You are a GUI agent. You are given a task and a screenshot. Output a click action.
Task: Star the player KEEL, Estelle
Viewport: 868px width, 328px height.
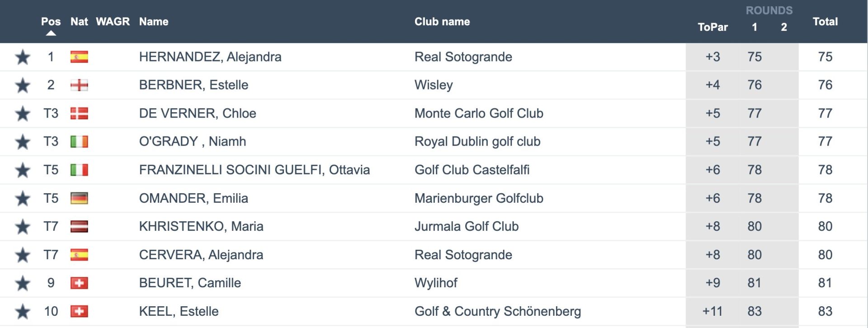click(23, 312)
